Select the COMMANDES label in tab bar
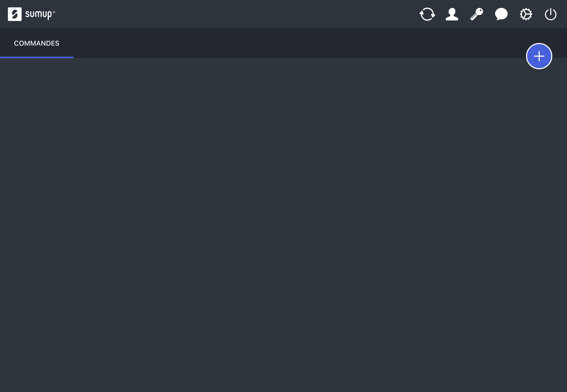 click(37, 43)
